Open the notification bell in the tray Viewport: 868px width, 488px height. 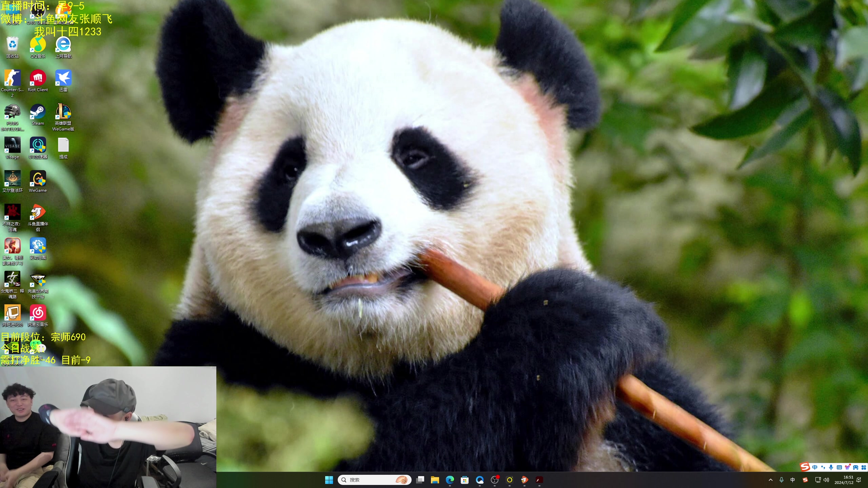pyautogui.click(x=859, y=480)
